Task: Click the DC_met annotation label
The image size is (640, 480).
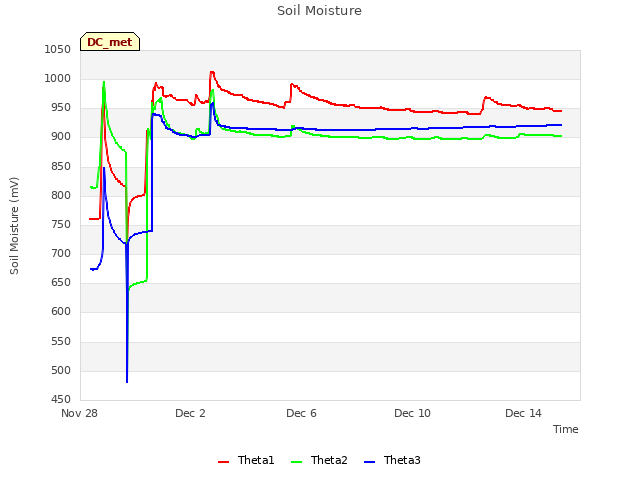Action: [x=110, y=42]
